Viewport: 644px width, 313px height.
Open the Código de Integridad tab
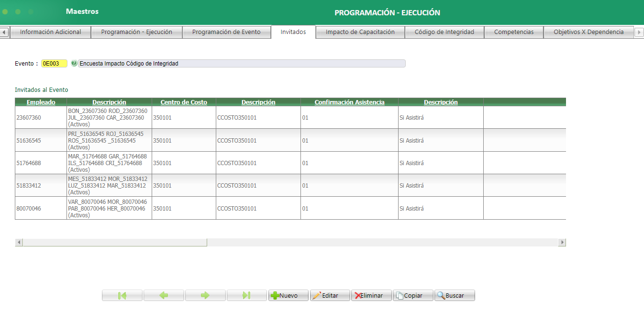tap(444, 32)
